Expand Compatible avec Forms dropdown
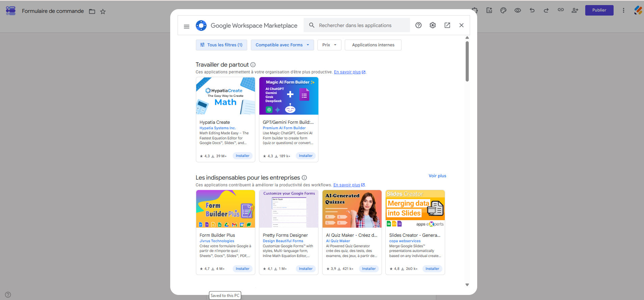This screenshot has height=300, width=644. pyautogui.click(x=282, y=45)
